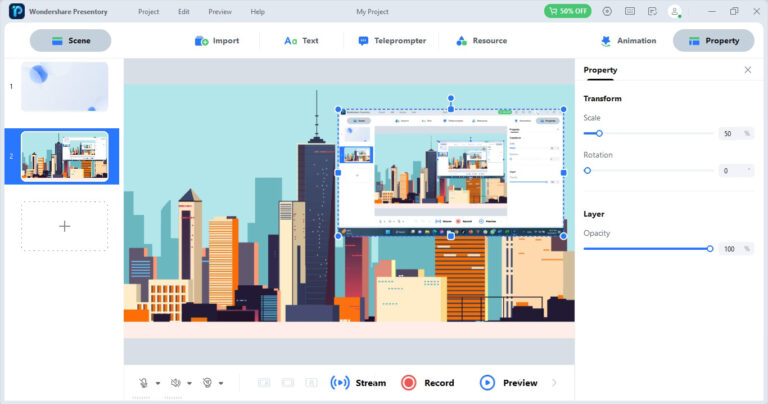The image size is (768, 404).
Task: Click the Wondershare Presentory logo icon
Action: pyautogui.click(x=16, y=11)
